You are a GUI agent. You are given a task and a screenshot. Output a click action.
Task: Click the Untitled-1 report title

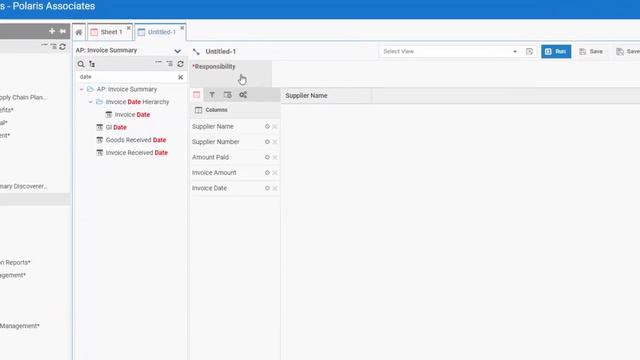220,51
